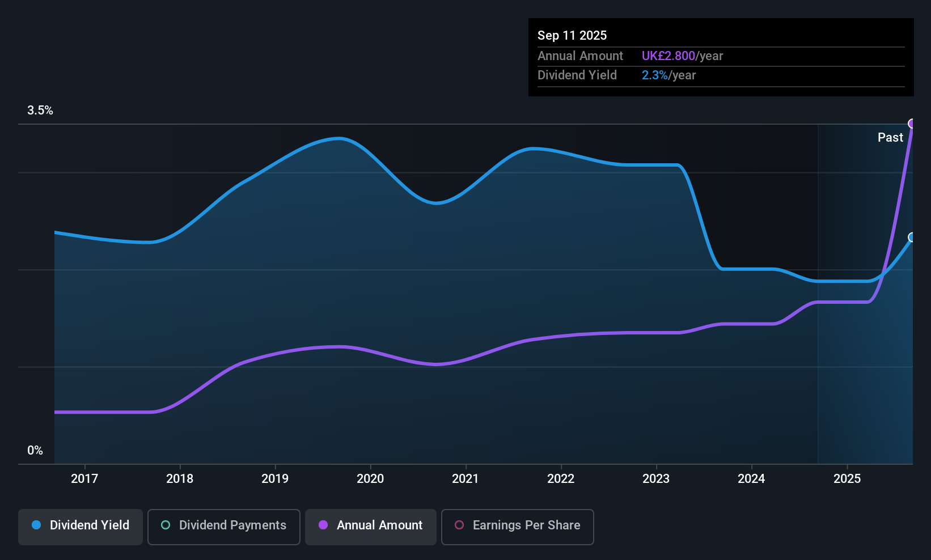931x560 pixels.
Task: Toggle the Dividend Yield series
Action: tap(81, 525)
